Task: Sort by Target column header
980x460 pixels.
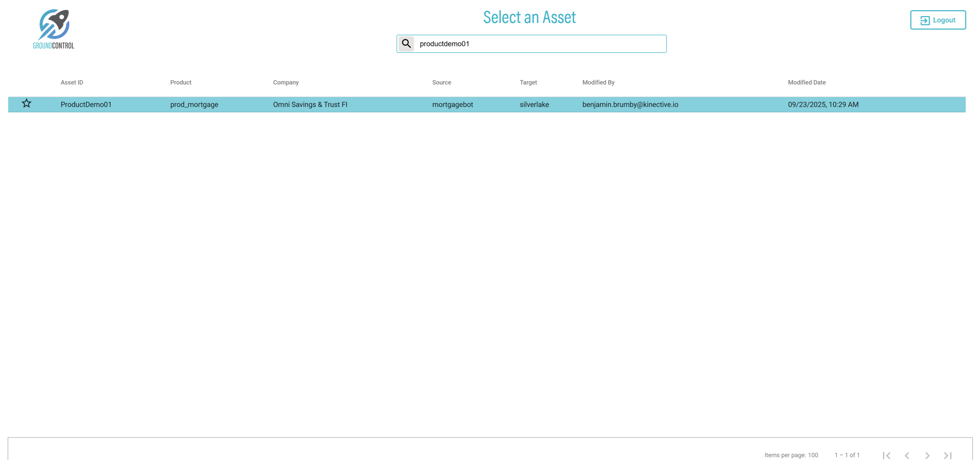Action: tap(528, 82)
